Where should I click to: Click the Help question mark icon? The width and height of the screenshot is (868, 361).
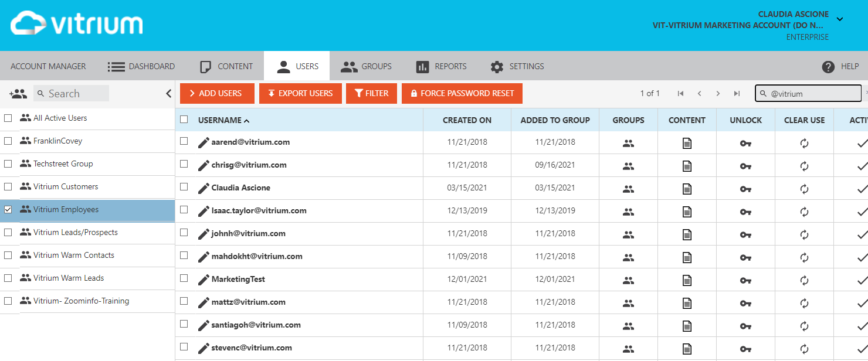point(828,67)
